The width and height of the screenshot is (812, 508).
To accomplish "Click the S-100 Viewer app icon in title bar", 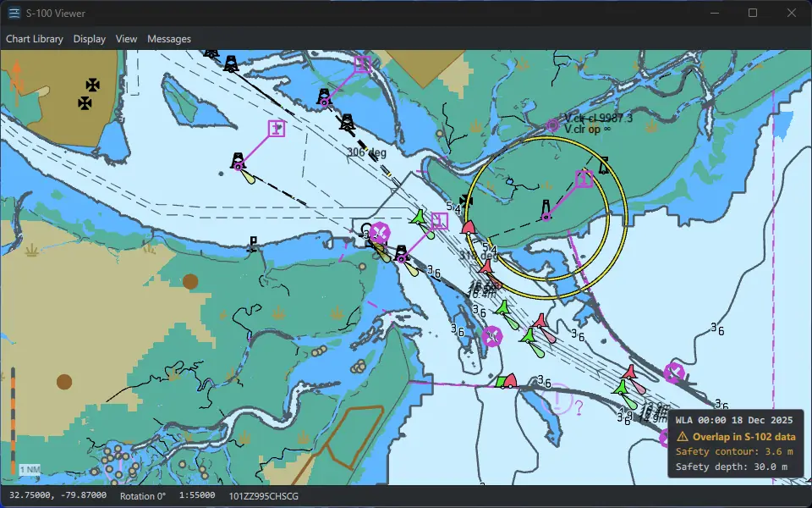I will pos(14,13).
